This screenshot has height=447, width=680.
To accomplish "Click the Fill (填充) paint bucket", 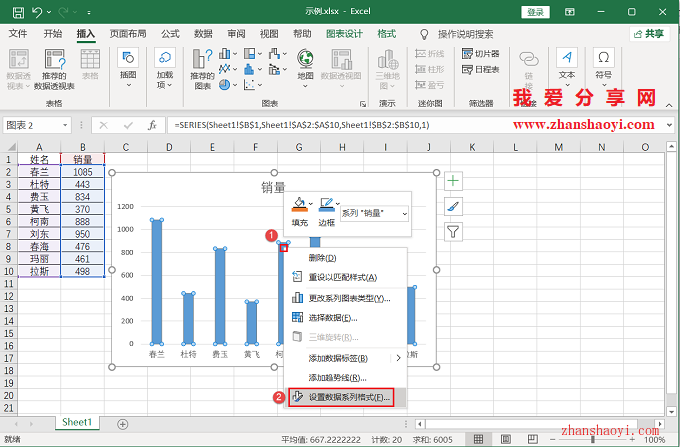I will click(x=299, y=204).
